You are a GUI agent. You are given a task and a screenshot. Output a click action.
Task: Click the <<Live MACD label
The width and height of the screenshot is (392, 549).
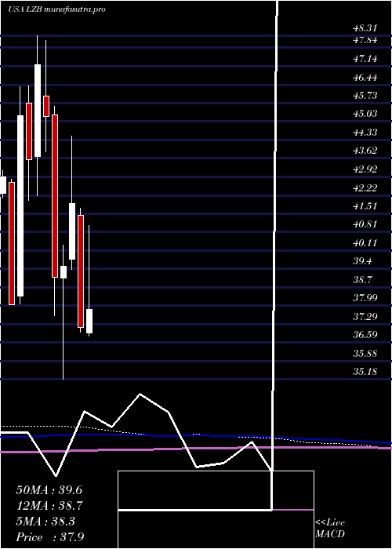[330, 529]
